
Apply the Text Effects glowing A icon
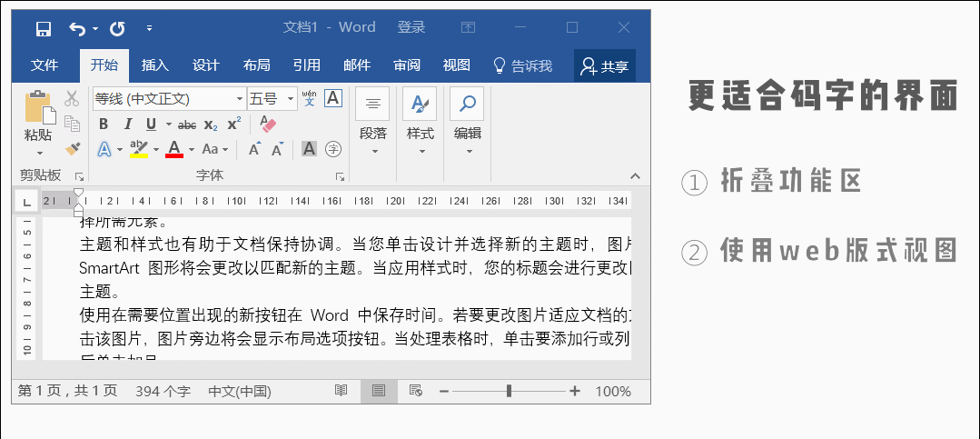104,149
